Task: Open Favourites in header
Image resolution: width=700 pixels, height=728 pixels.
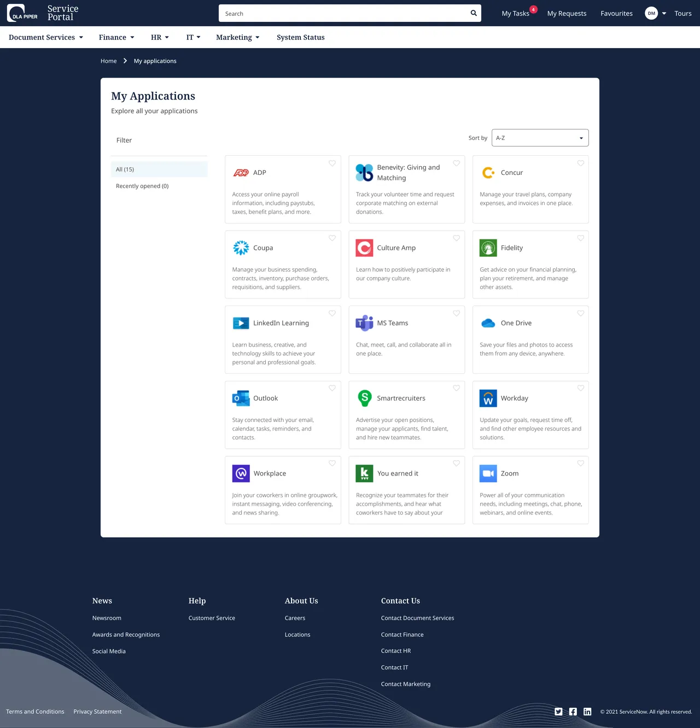Action: 616,14
